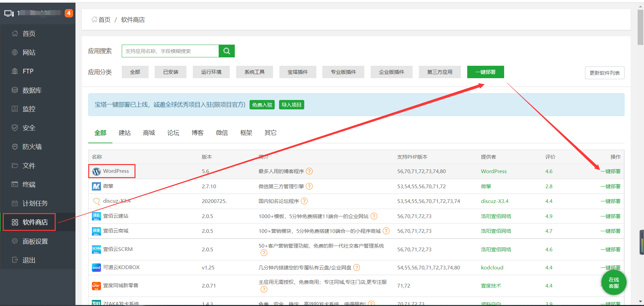Click the WordPress logo icon

tap(97, 171)
